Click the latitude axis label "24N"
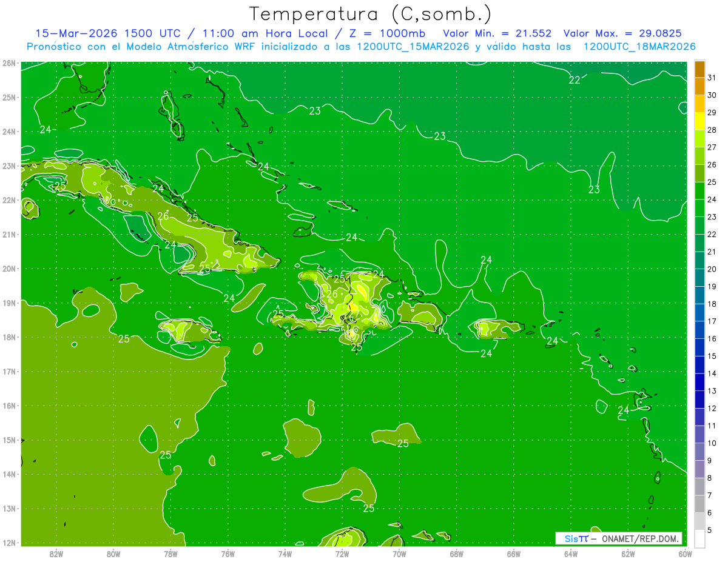The image size is (728, 562). pos(8,132)
